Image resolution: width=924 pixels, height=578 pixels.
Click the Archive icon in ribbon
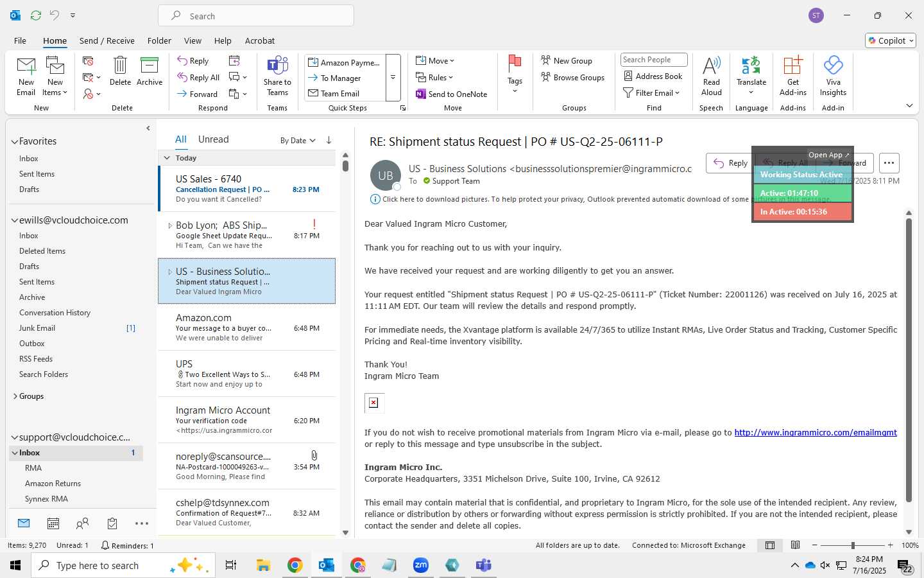(x=150, y=71)
